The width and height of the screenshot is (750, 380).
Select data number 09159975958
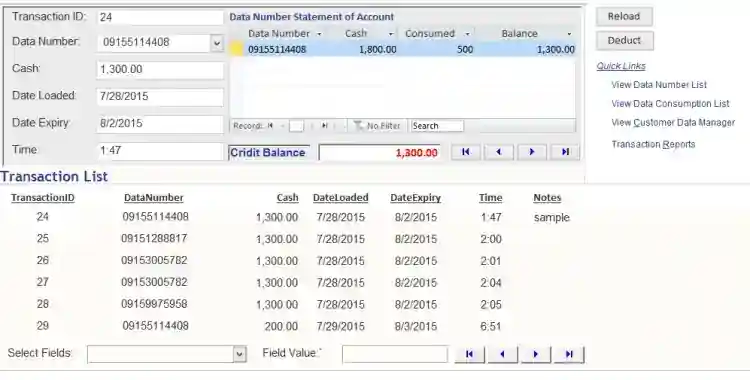pyautogui.click(x=154, y=304)
